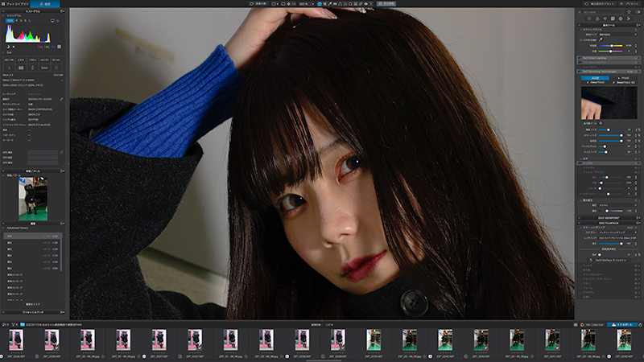Click the blue Export button above filmstrip
The image size is (644, 362).
622,324
